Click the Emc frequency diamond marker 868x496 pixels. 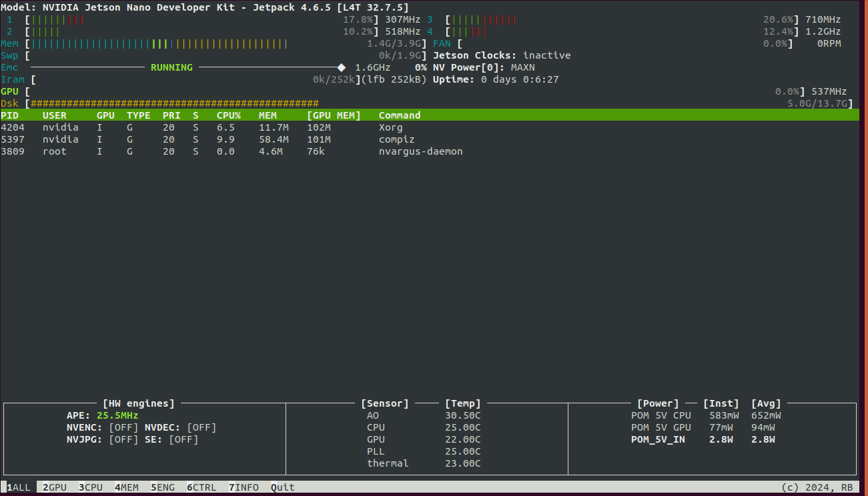pyautogui.click(x=342, y=67)
